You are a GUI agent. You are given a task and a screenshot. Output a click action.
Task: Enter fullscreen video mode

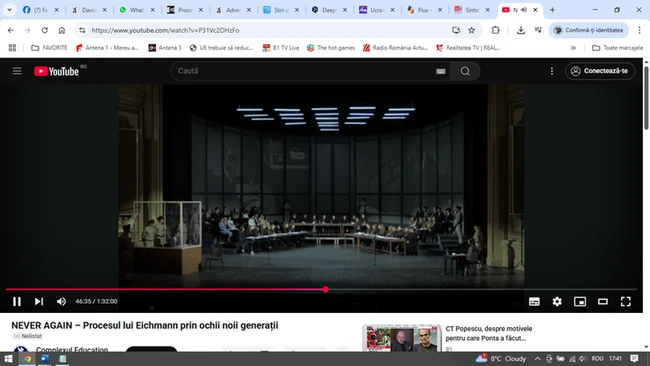pyautogui.click(x=625, y=301)
